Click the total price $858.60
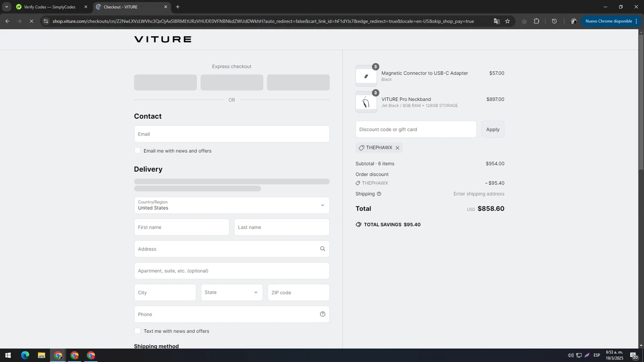 point(491,209)
